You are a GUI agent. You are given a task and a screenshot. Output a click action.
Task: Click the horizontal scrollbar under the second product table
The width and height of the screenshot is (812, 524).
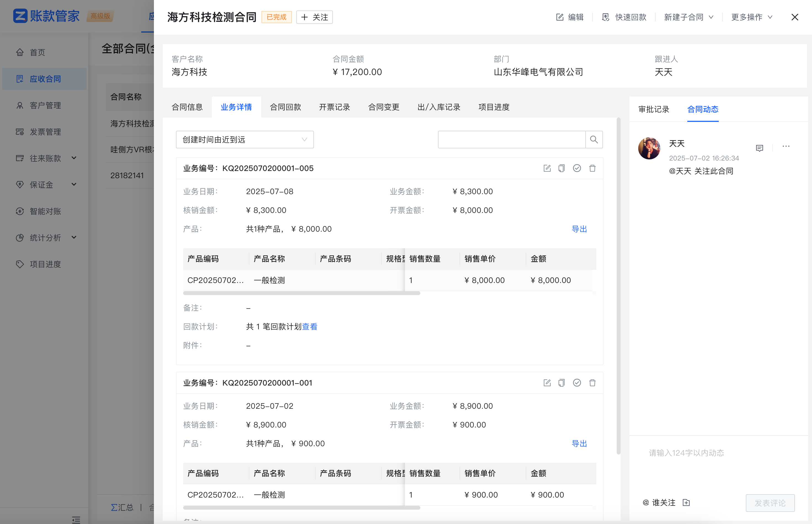[301, 508]
